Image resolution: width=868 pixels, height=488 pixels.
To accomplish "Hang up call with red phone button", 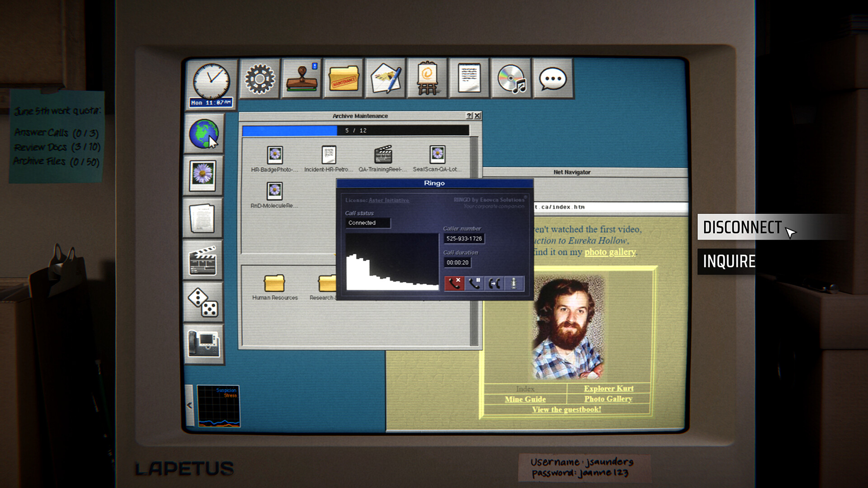I will (454, 283).
